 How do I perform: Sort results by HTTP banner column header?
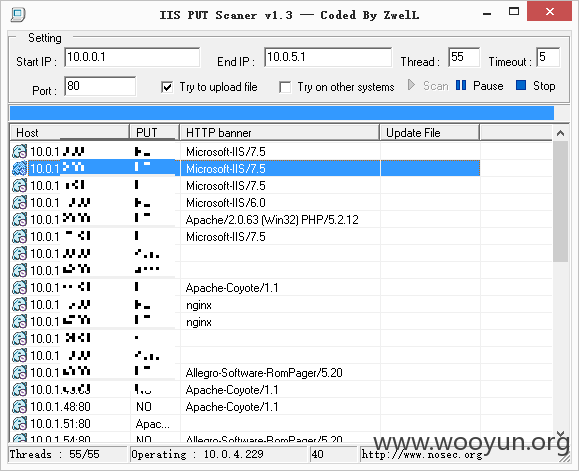click(280, 133)
